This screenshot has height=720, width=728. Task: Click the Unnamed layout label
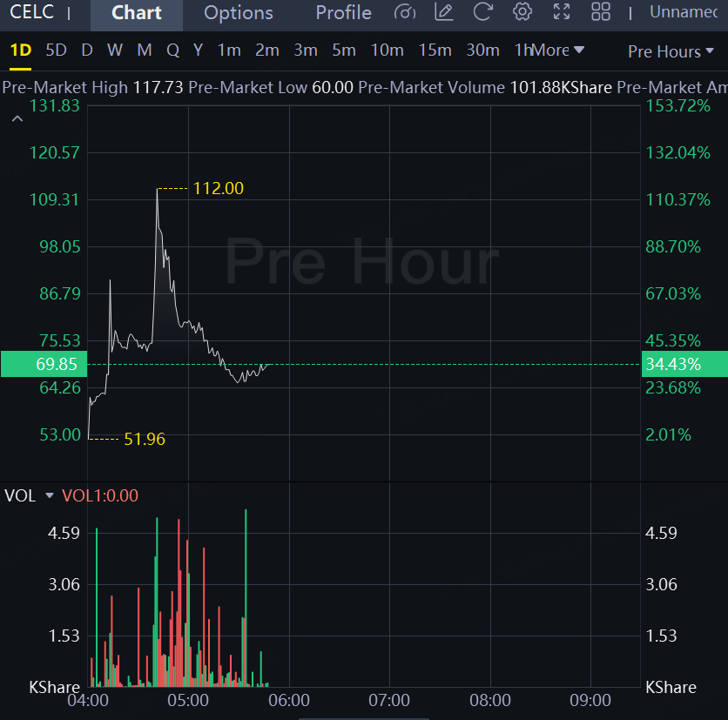point(684,12)
